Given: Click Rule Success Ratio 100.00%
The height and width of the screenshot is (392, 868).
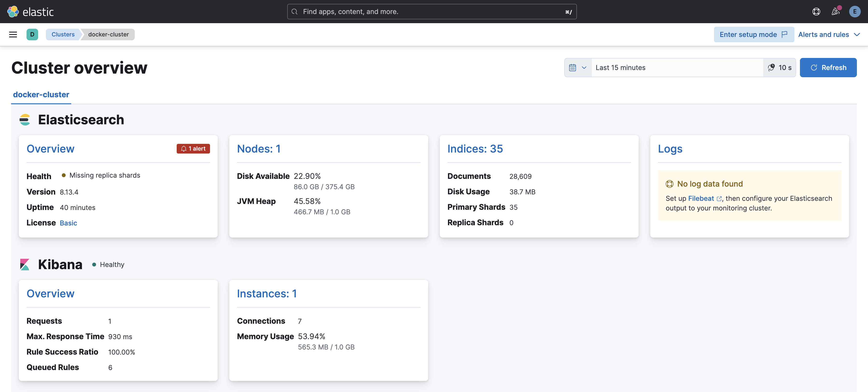Looking at the screenshot, I should (121, 352).
